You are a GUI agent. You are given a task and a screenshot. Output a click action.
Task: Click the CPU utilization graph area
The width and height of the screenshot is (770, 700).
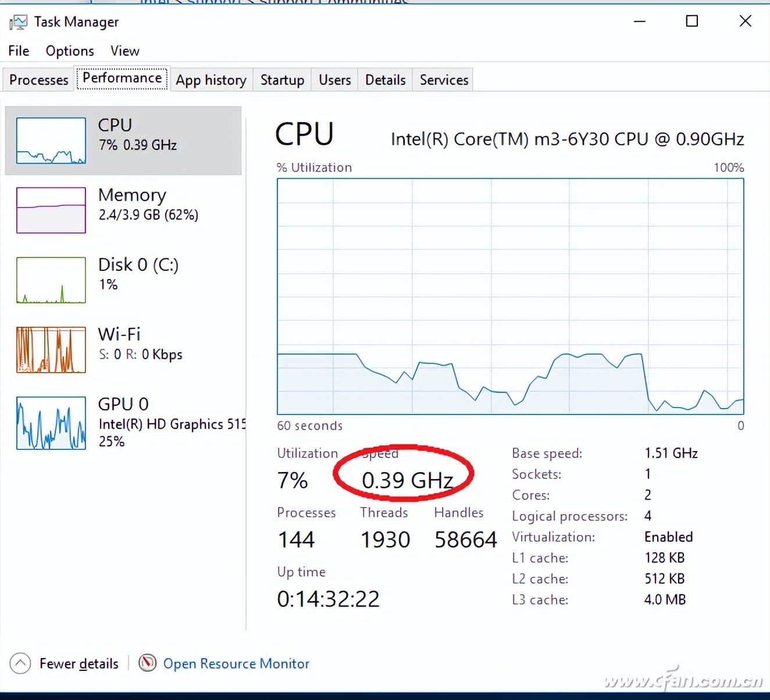pos(511,297)
